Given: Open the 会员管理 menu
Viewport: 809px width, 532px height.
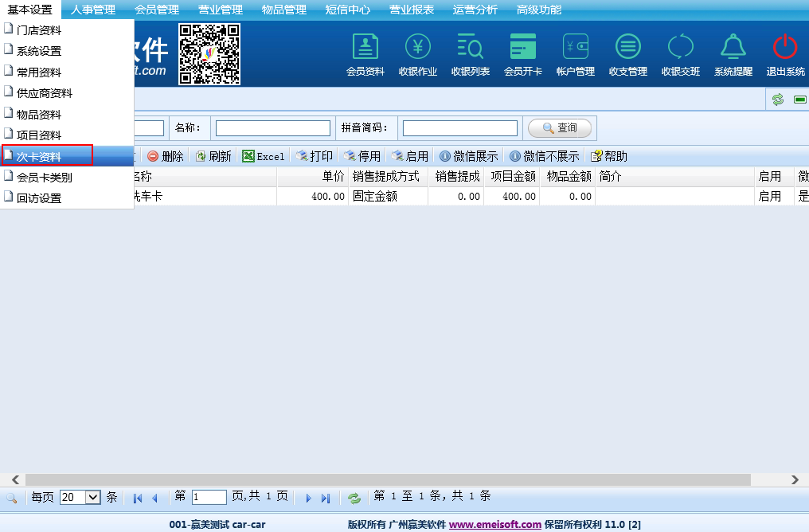Looking at the screenshot, I should coord(157,10).
